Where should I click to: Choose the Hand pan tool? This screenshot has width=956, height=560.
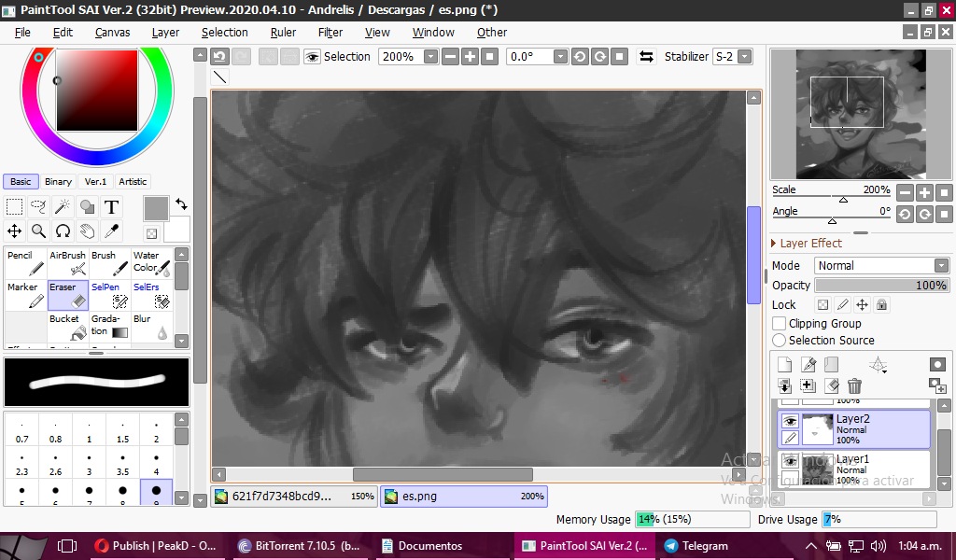tap(87, 231)
